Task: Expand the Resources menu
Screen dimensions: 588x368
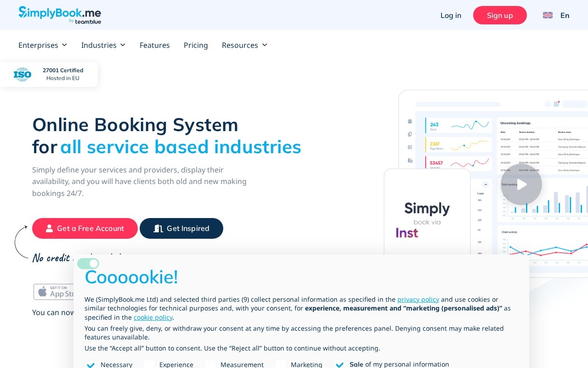Action: coord(245,45)
